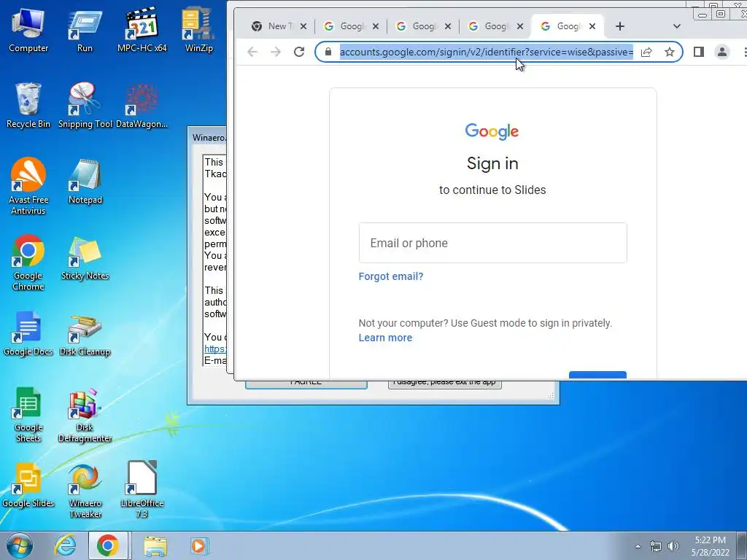Launch the Snipping Tool shortcut

[x=85, y=105]
